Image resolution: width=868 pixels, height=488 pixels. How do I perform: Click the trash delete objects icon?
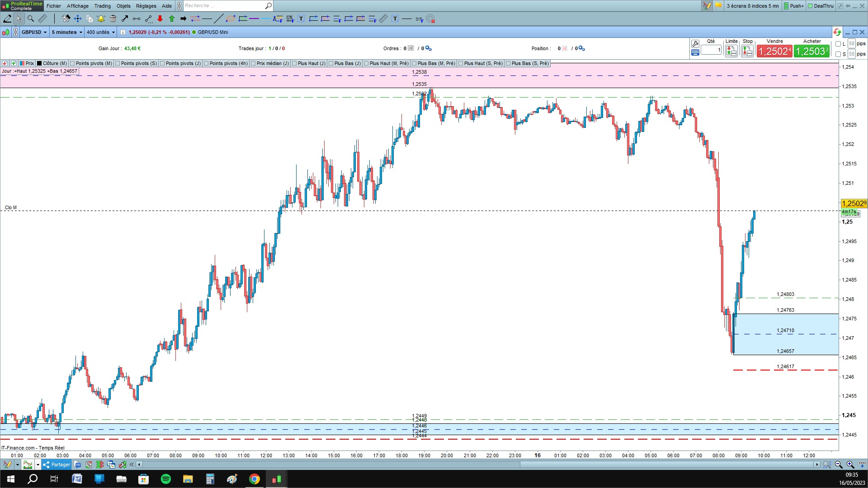click(113, 19)
